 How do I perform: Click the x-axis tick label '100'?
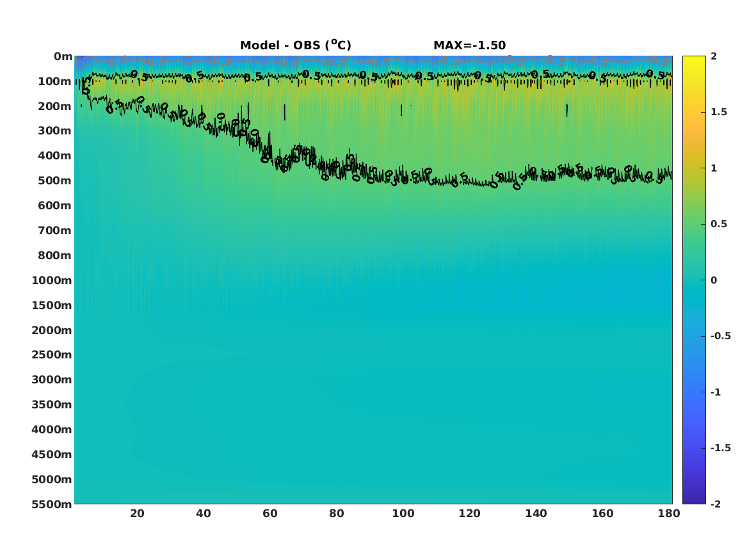point(403,513)
